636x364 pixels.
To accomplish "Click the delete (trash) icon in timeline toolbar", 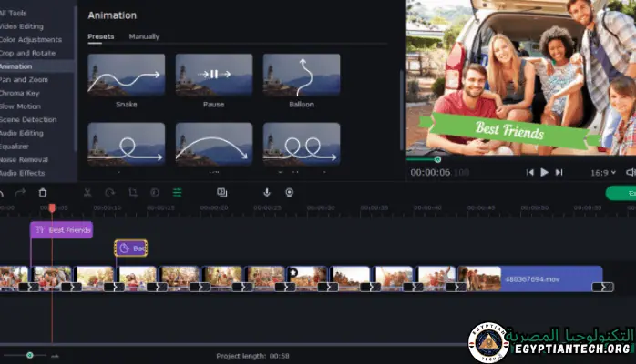I will pyautogui.click(x=43, y=193).
